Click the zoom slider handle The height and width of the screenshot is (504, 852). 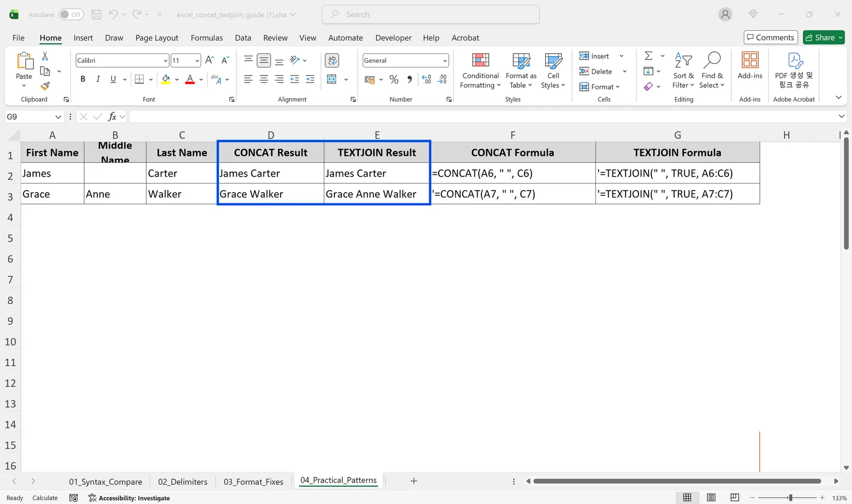790,498
